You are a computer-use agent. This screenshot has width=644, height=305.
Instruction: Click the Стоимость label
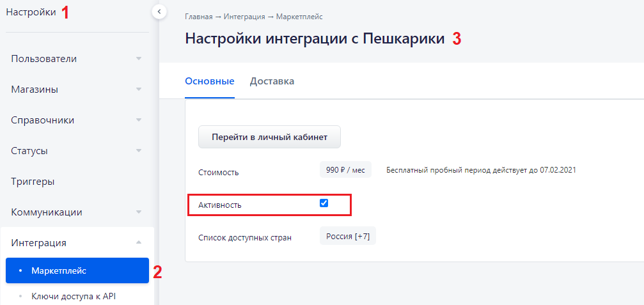[x=218, y=173]
